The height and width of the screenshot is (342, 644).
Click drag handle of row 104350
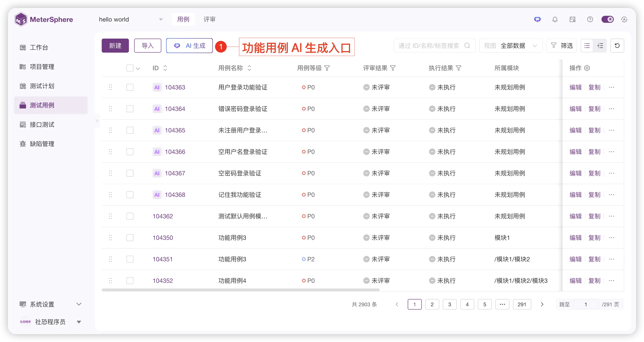[x=110, y=238]
